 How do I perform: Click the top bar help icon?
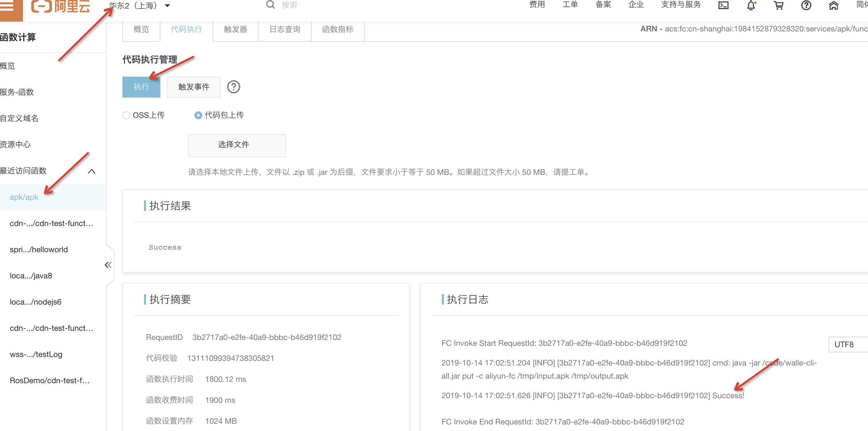click(x=806, y=5)
